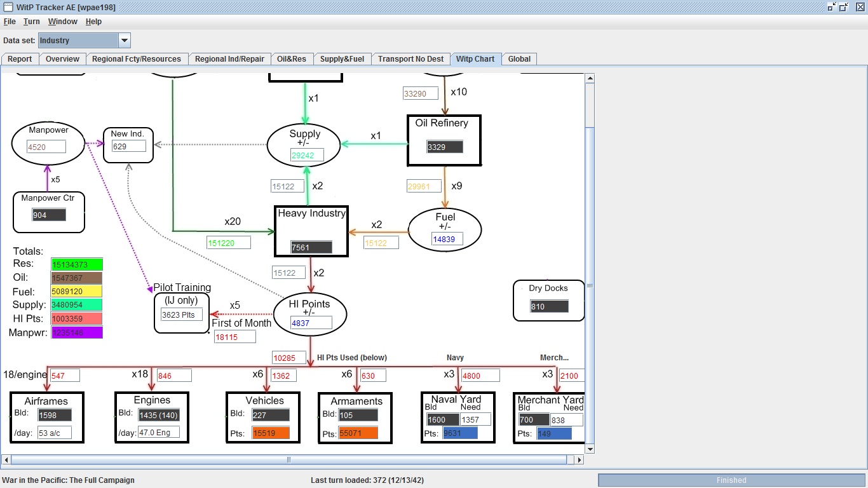Select the Supply&Fuel tab
Screen dimensions: 868x488
tap(342, 59)
